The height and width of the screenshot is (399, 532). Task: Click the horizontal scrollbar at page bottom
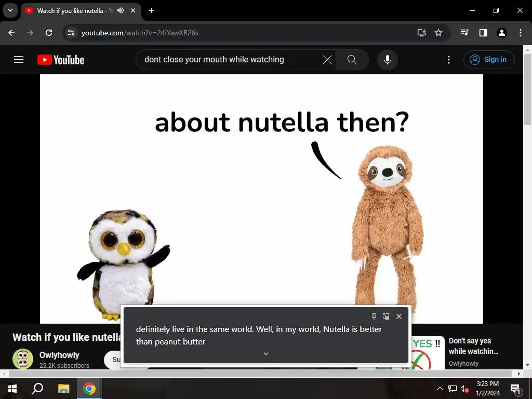(260, 374)
